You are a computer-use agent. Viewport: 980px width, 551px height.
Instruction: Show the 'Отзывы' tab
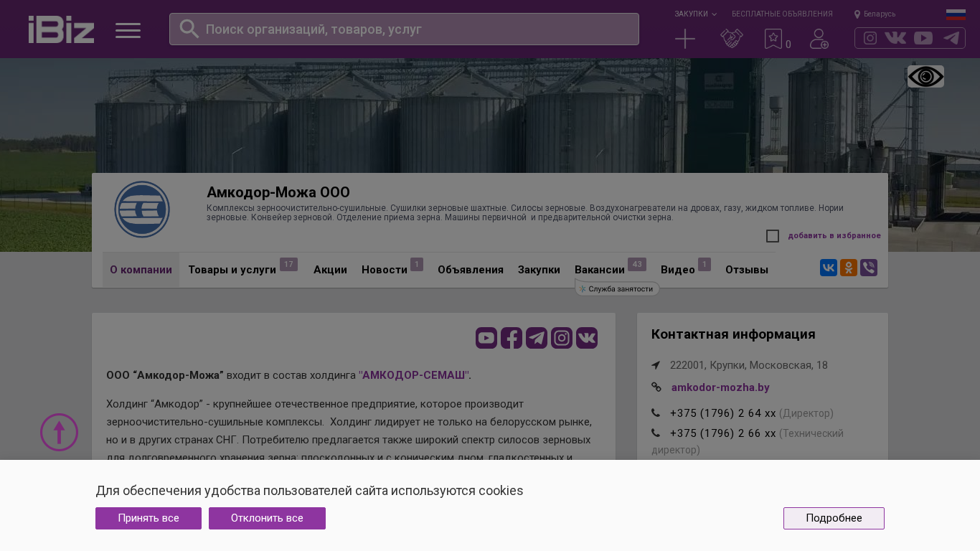point(747,270)
